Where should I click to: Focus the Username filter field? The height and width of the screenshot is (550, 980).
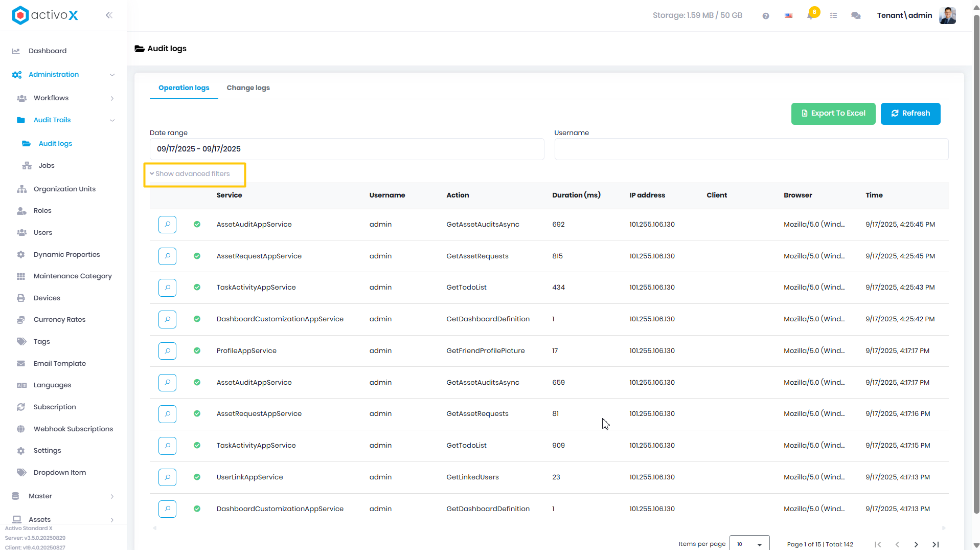[751, 149]
